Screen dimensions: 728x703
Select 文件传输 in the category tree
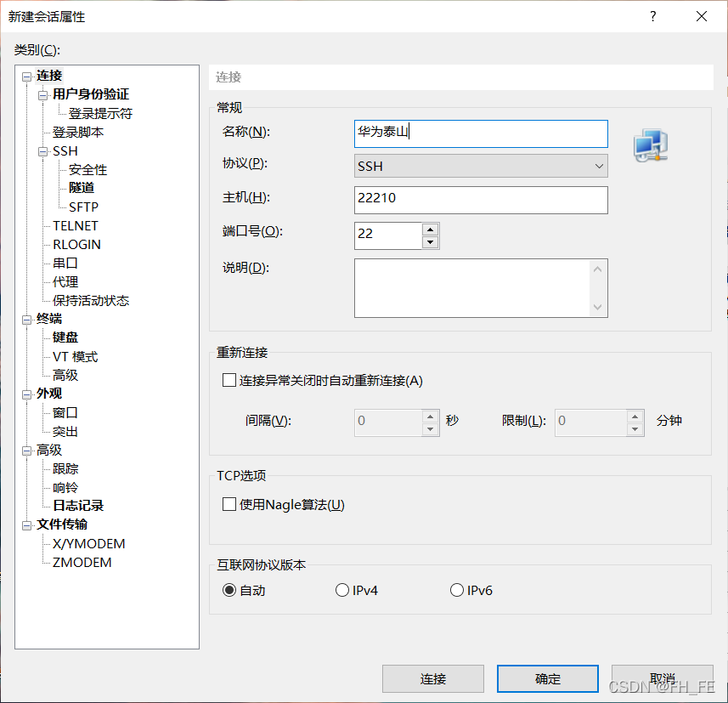click(62, 524)
